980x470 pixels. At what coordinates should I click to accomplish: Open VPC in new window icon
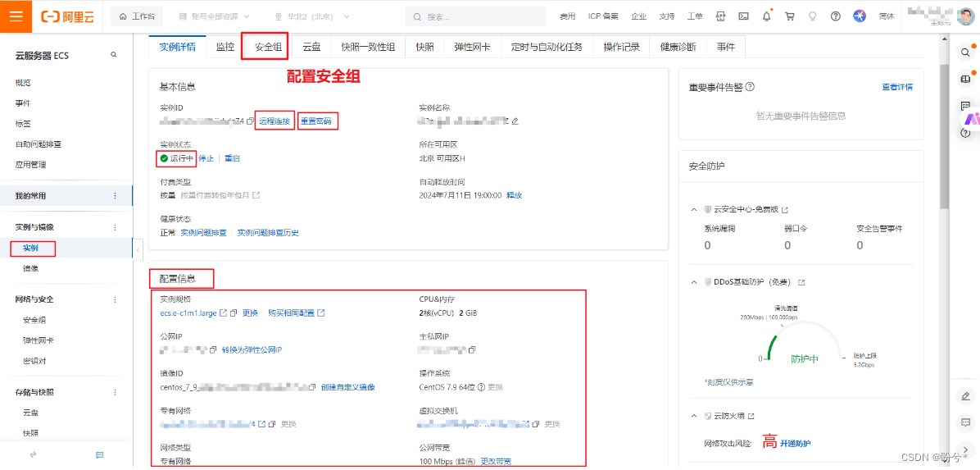pos(262,424)
